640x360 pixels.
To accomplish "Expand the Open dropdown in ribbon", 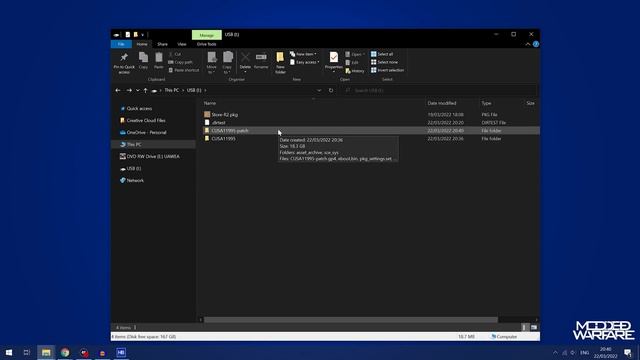I will [355, 54].
